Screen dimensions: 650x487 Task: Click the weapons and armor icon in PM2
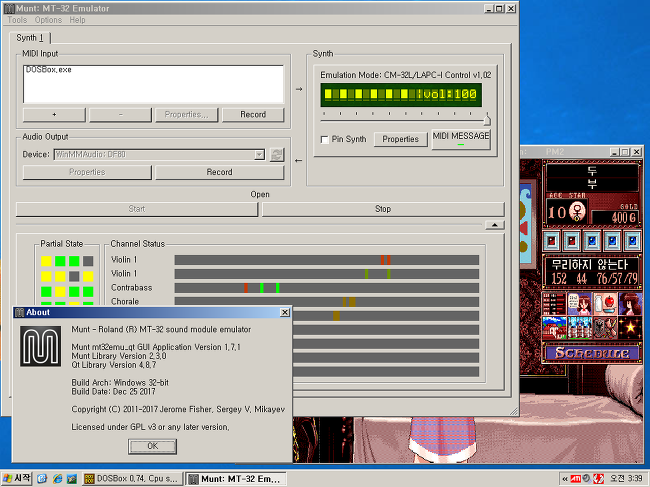(604, 328)
